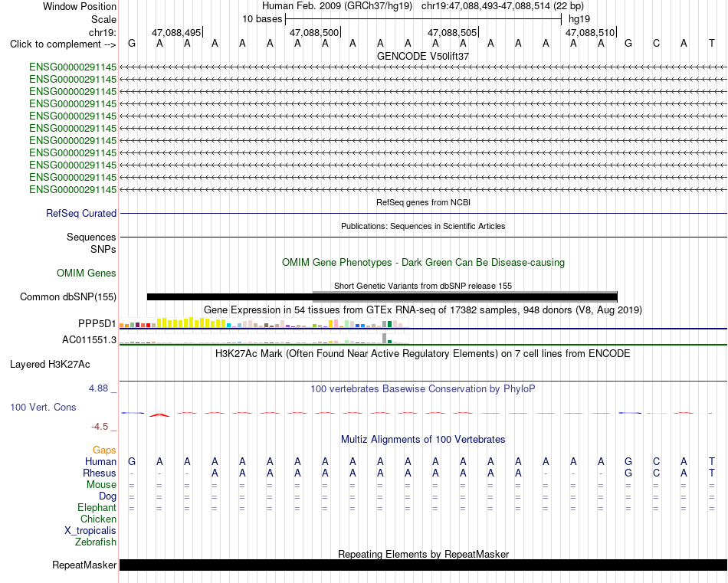Click the SNPs track label
The image size is (728, 583).
click(x=103, y=249)
